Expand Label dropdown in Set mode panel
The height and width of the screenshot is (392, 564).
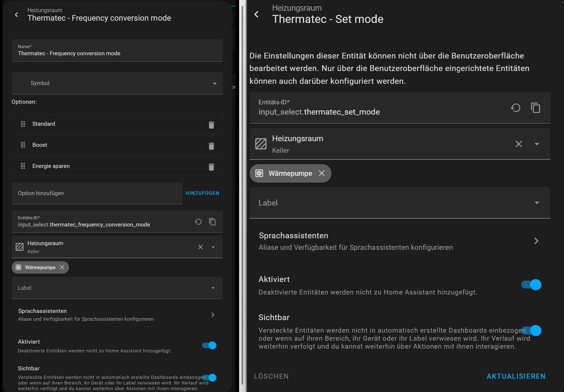[x=399, y=203]
